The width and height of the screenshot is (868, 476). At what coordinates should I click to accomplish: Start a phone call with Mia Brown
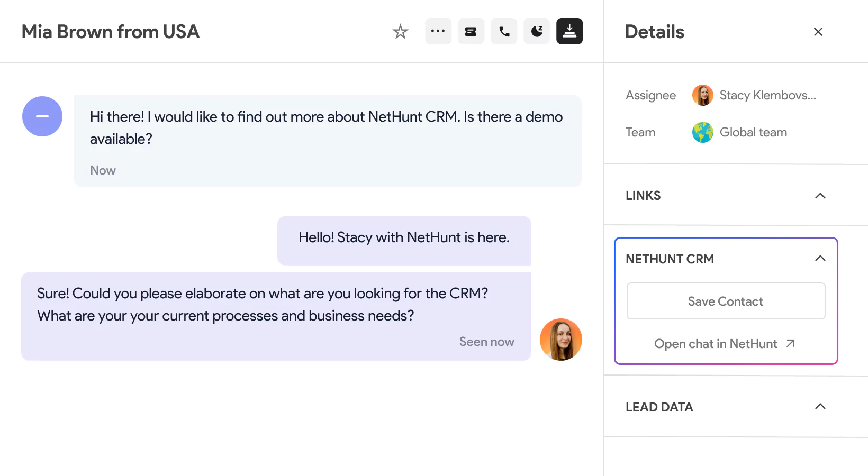(x=503, y=31)
